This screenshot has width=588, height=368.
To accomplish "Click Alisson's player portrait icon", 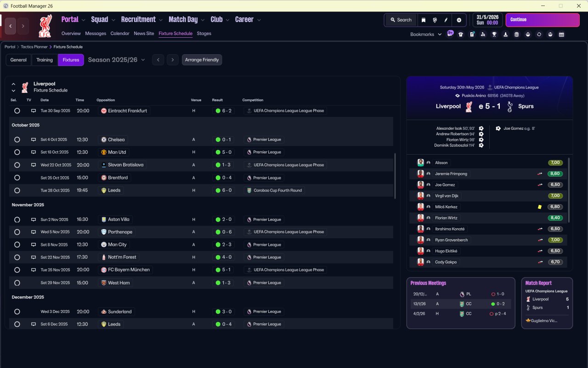I will (420, 163).
